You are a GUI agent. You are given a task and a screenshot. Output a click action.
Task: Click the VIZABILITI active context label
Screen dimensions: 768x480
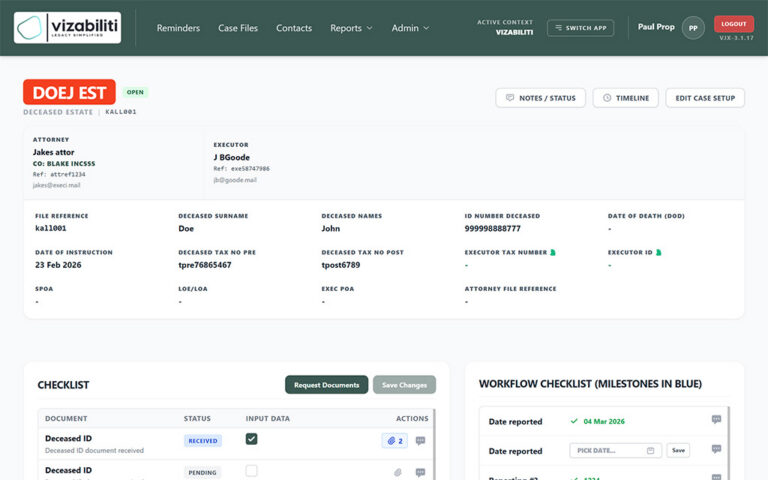pyautogui.click(x=514, y=32)
